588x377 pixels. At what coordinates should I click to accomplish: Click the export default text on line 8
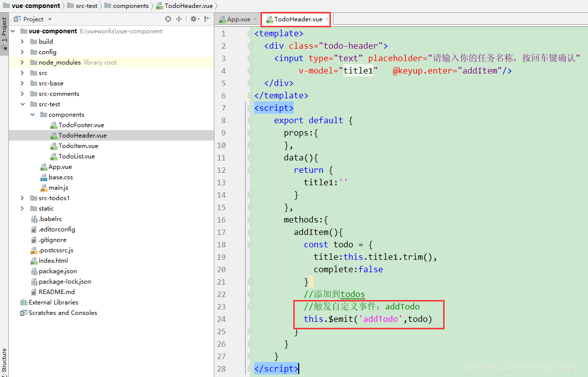[x=308, y=121]
